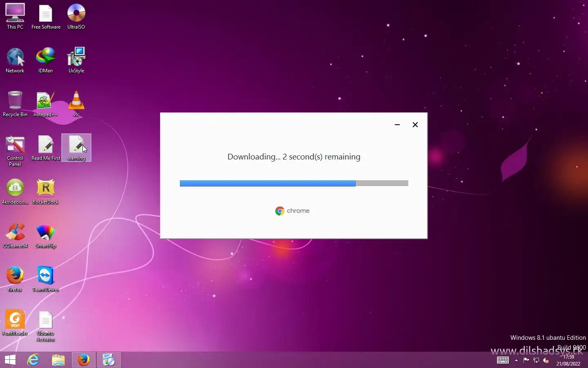
Task: Select the IDMan desktop shortcut
Action: coord(46,60)
